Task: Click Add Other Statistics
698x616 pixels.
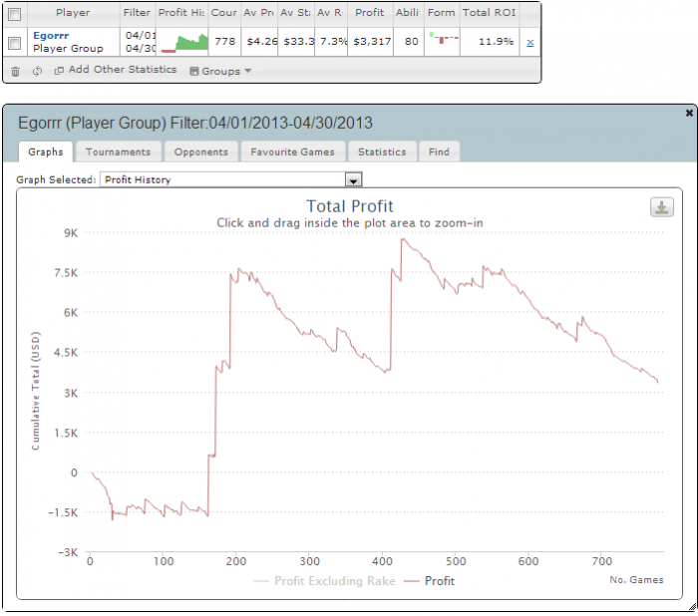Action: [x=123, y=70]
